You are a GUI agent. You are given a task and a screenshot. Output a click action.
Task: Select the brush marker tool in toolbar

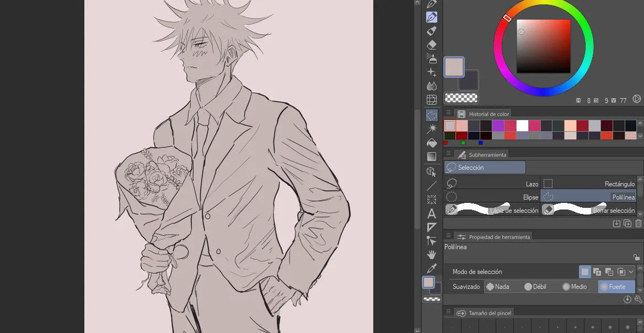(432, 31)
